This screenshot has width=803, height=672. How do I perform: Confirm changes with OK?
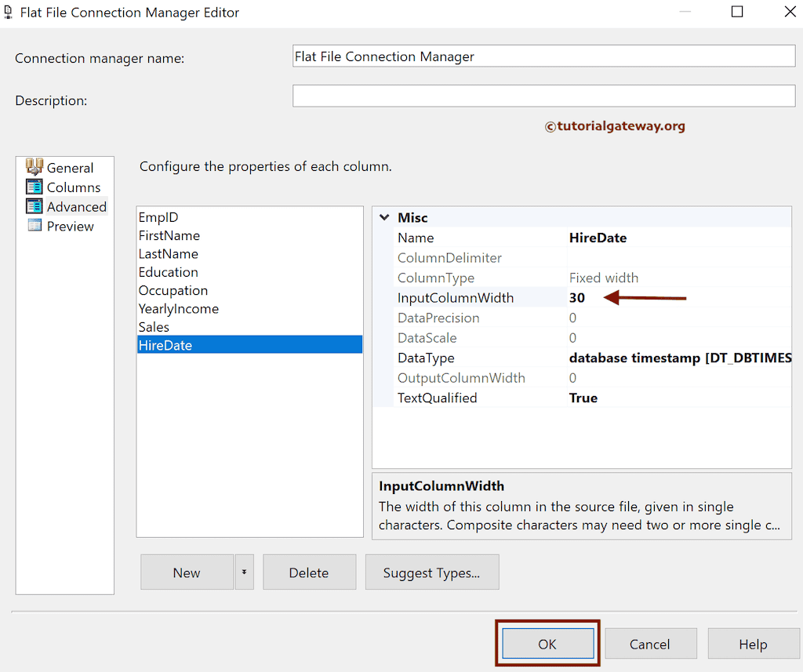tap(547, 643)
